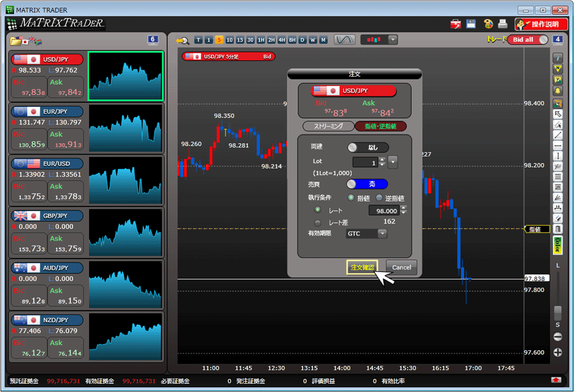Click the EUR/JPY Ask 130.913 price button
Screen dimensions: 574x392
[66, 139]
